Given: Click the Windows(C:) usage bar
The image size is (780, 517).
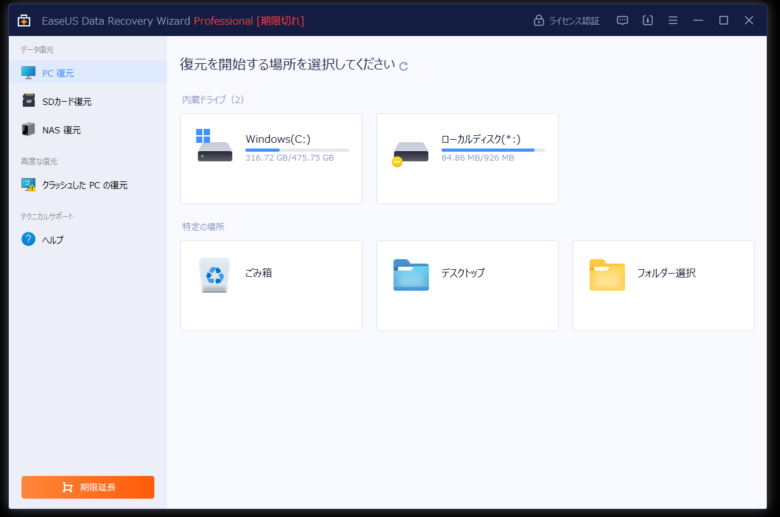Looking at the screenshot, I should pos(297,150).
